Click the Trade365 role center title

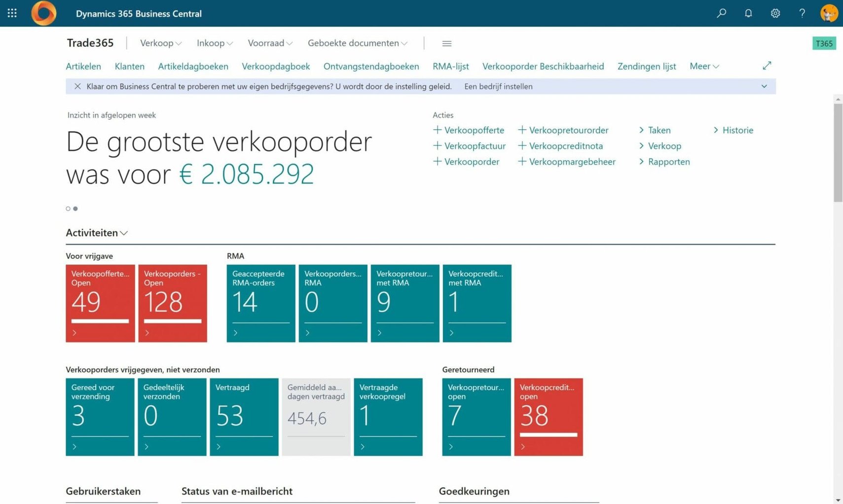(x=90, y=43)
